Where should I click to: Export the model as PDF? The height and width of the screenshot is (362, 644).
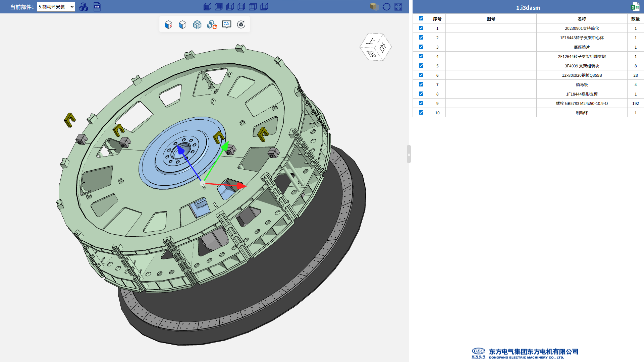97,7
